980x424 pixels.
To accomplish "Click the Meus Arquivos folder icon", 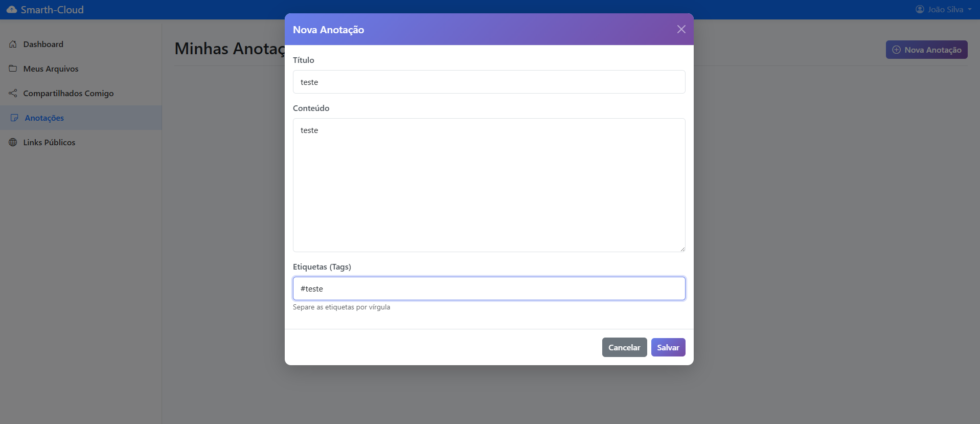I will (13, 69).
